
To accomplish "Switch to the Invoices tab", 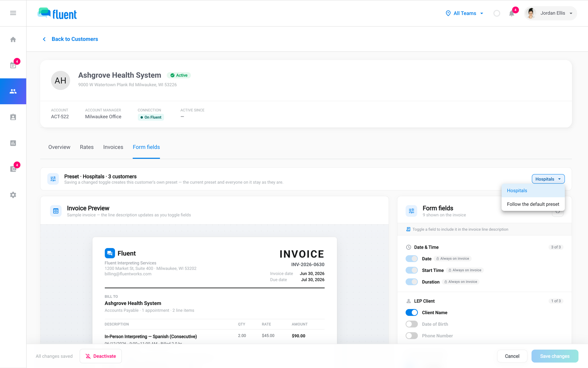I will click(x=113, y=147).
